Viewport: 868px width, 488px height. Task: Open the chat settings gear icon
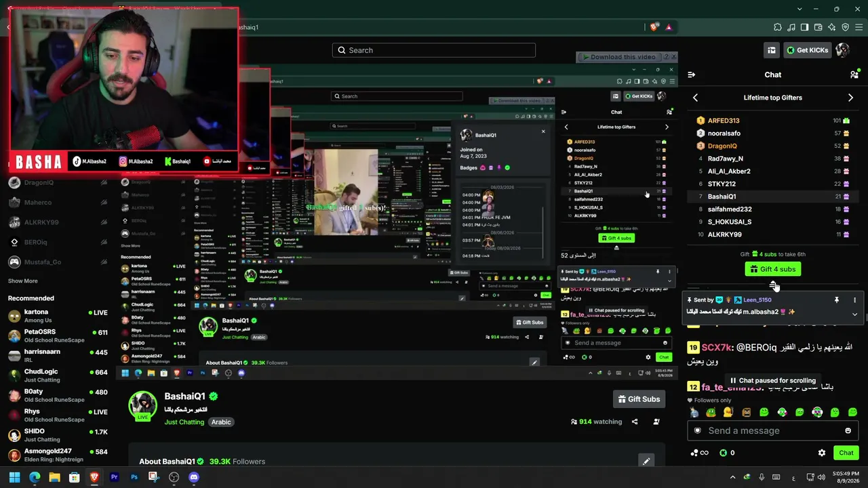[822, 453]
